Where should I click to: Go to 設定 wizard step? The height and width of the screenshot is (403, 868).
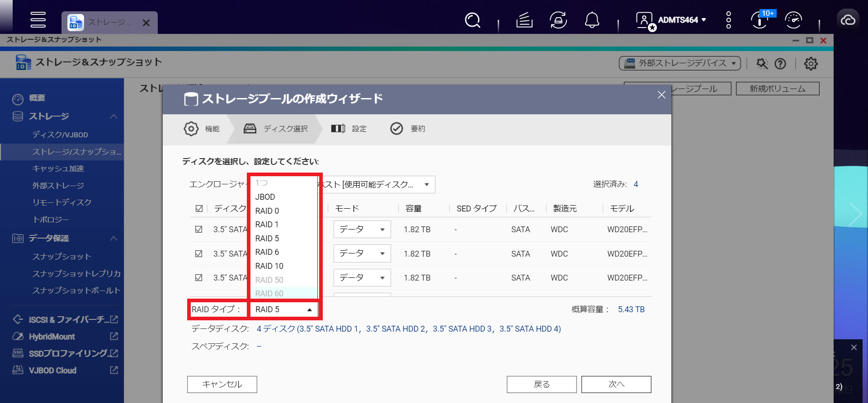click(x=349, y=129)
